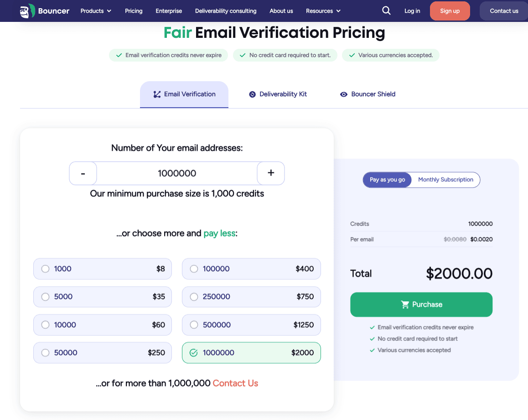This screenshot has height=420, width=528.
Task: Click the green check in 'Various currencies accepted' badge
Action: tap(352, 55)
